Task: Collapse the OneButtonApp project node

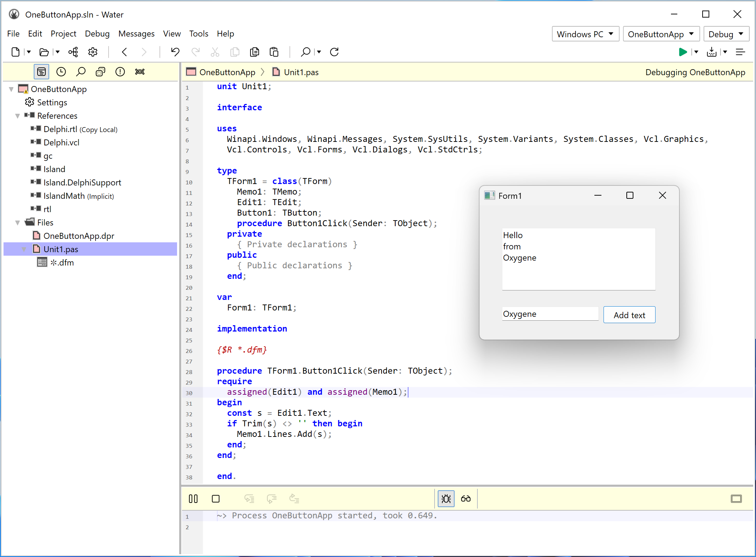Action: (11, 89)
